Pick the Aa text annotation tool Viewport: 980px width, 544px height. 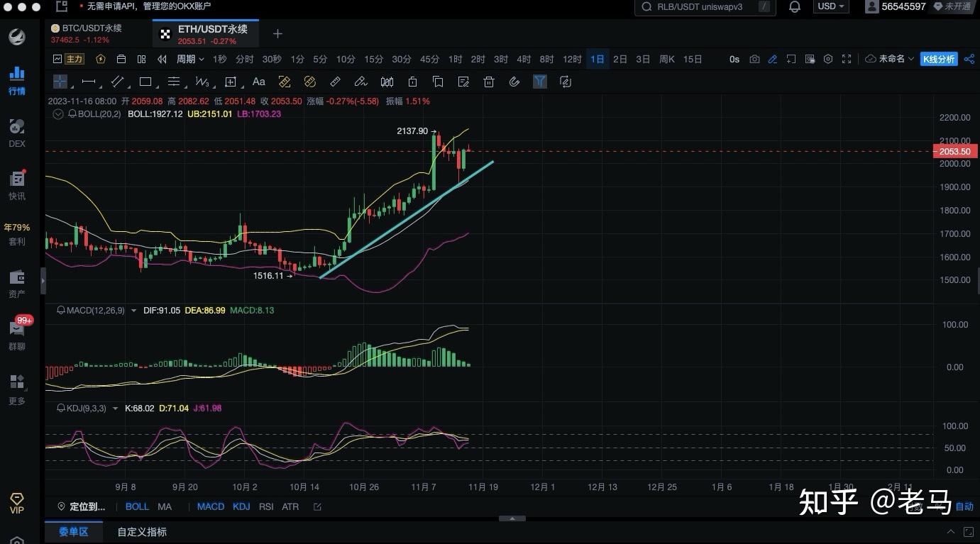(259, 82)
